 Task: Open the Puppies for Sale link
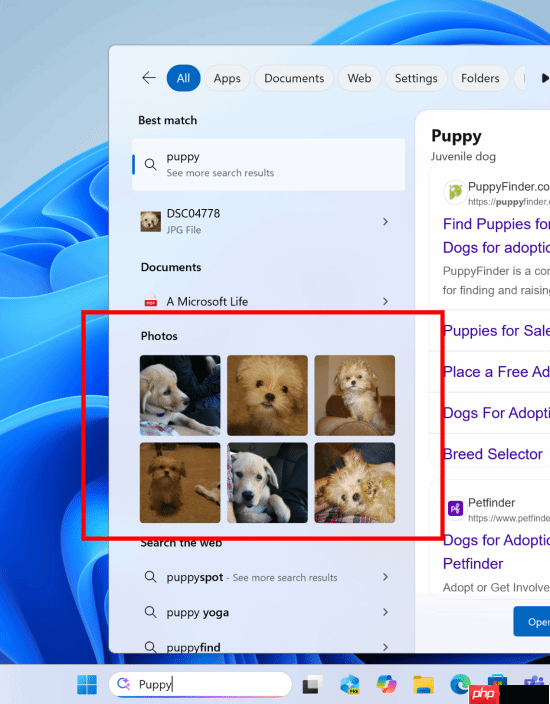pyautogui.click(x=496, y=330)
